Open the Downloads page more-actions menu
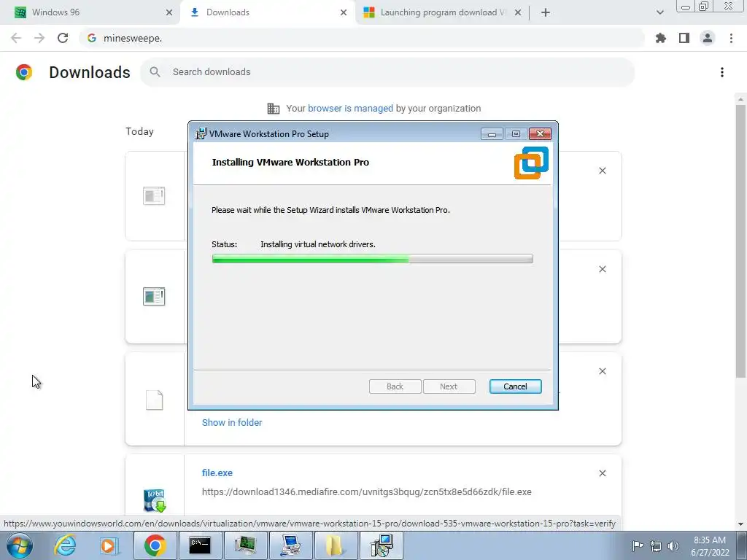747x560 pixels. click(722, 72)
